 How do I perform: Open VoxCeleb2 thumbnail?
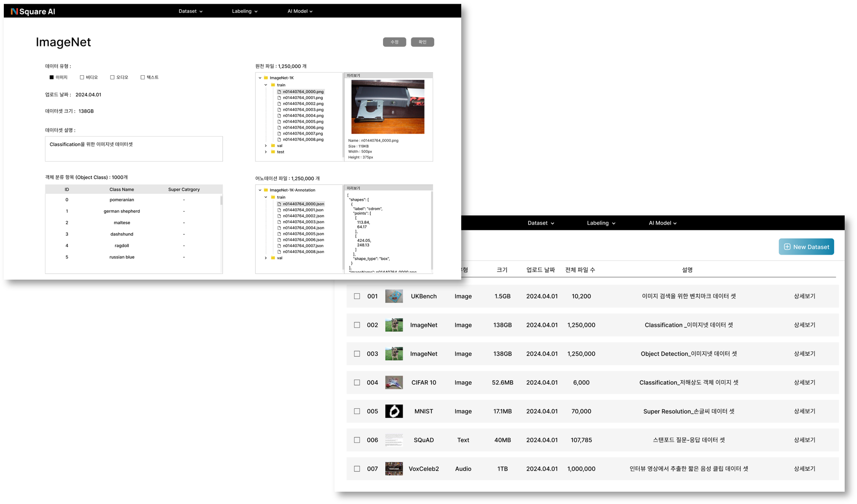click(x=394, y=469)
